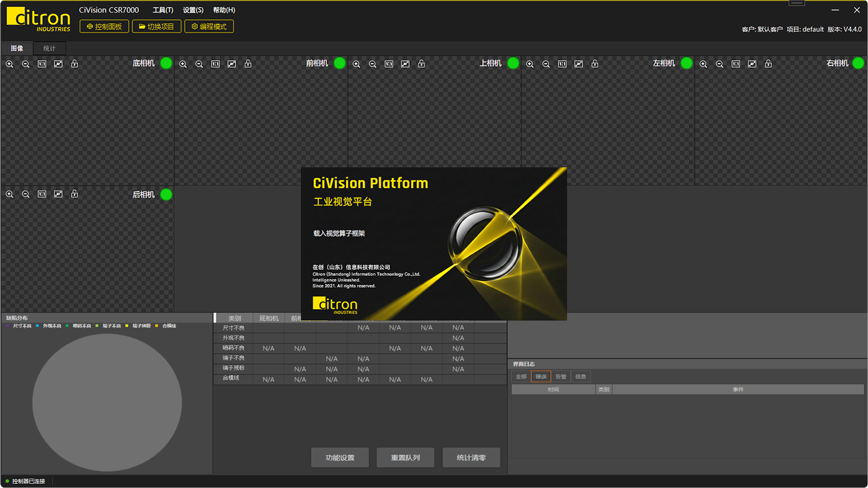Viewport: 868px width, 488px height.
Task: Switch to the 统计 tab
Action: pyautogui.click(x=49, y=48)
